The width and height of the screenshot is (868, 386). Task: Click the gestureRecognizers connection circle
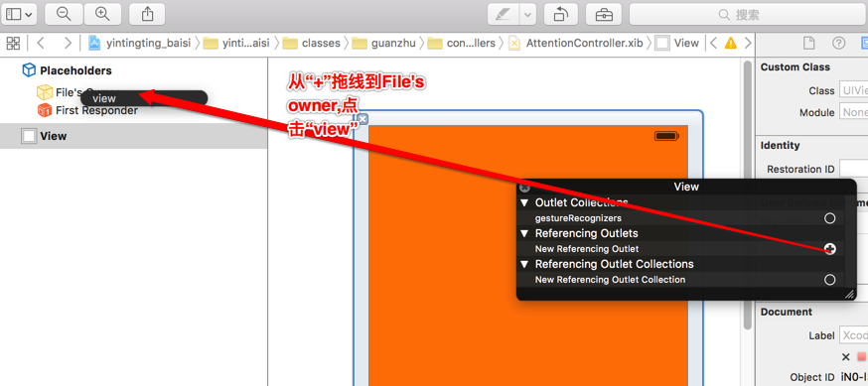(829, 218)
